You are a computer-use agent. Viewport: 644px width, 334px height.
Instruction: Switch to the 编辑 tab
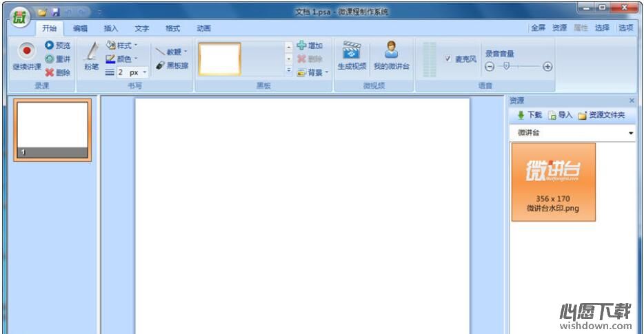coord(80,28)
